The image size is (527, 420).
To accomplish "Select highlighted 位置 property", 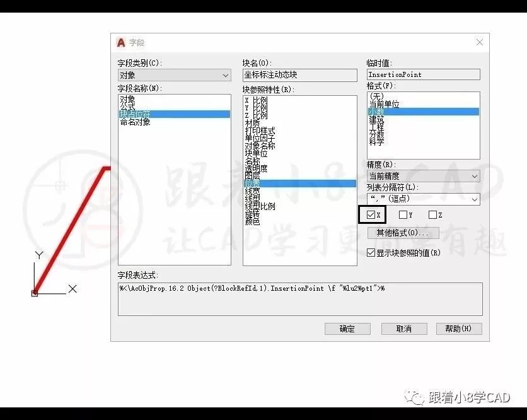I will pos(300,184).
